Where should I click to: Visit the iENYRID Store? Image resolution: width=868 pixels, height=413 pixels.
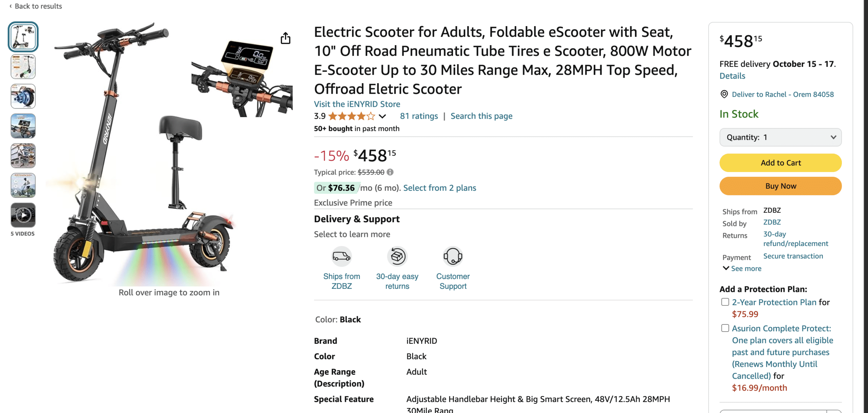pos(357,104)
